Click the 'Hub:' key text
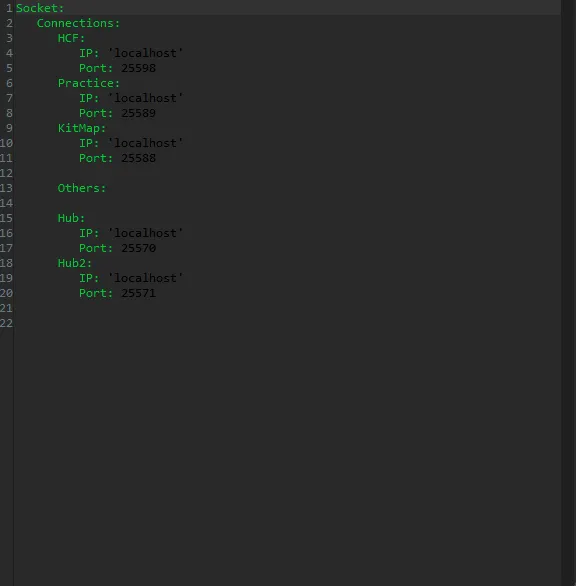576x586 pixels. point(71,218)
